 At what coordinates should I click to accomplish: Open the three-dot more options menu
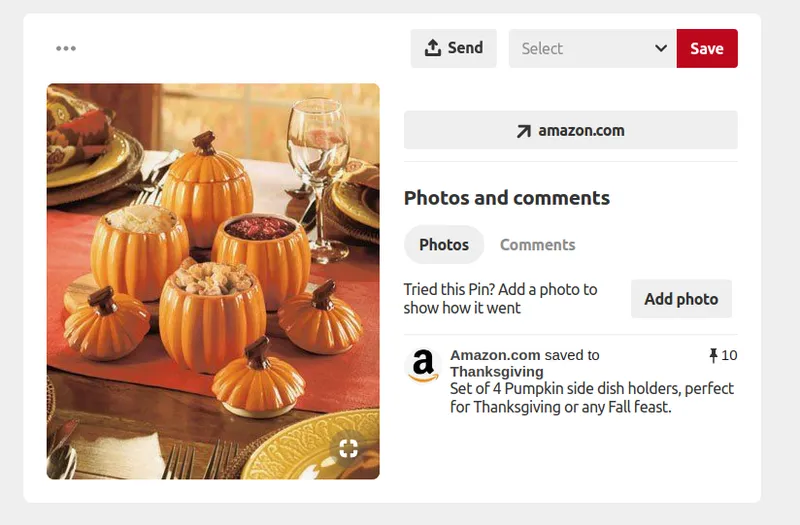pyautogui.click(x=66, y=48)
